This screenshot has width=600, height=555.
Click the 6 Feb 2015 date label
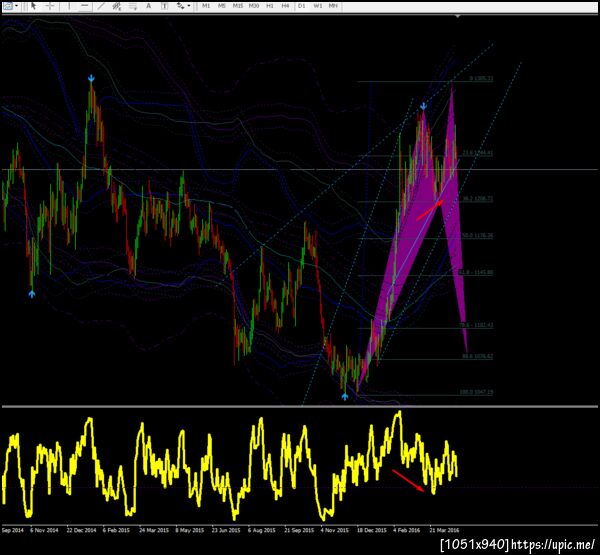pyautogui.click(x=116, y=530)
